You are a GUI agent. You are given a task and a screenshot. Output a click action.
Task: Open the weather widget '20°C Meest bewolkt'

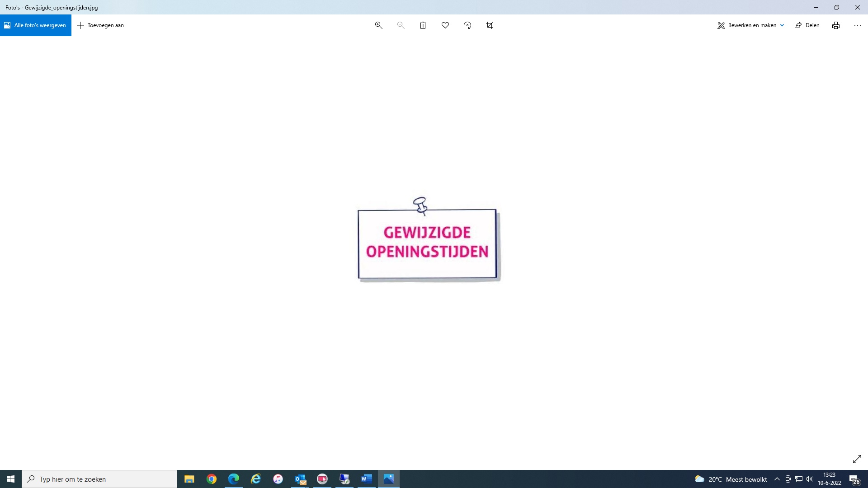[x=731, y=479]
